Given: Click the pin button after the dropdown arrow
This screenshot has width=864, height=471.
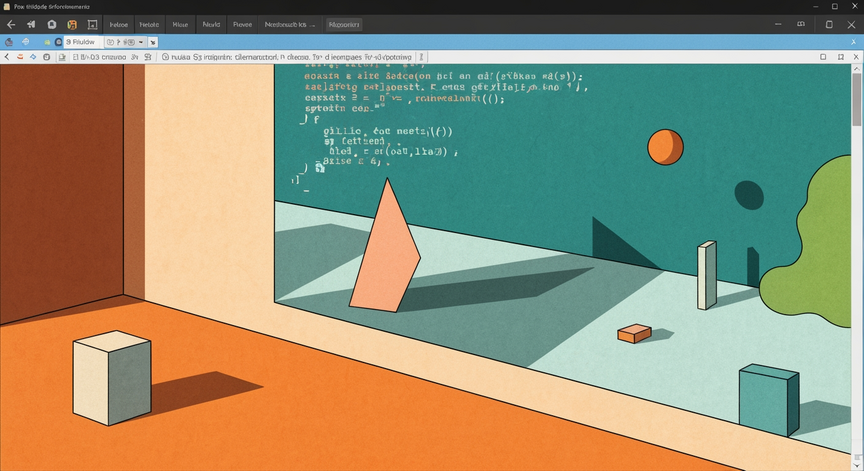Looking at the screenshot, I should tap(153, 42).
